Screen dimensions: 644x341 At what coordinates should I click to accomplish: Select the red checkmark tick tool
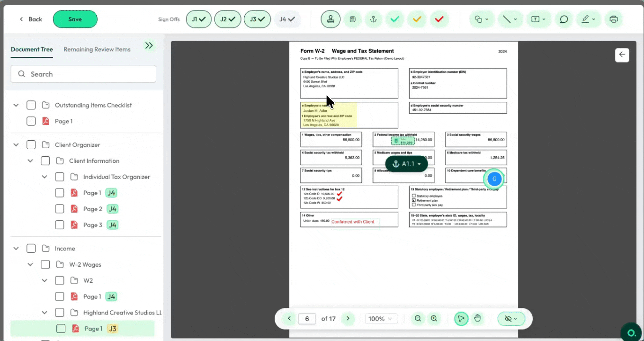439,19
